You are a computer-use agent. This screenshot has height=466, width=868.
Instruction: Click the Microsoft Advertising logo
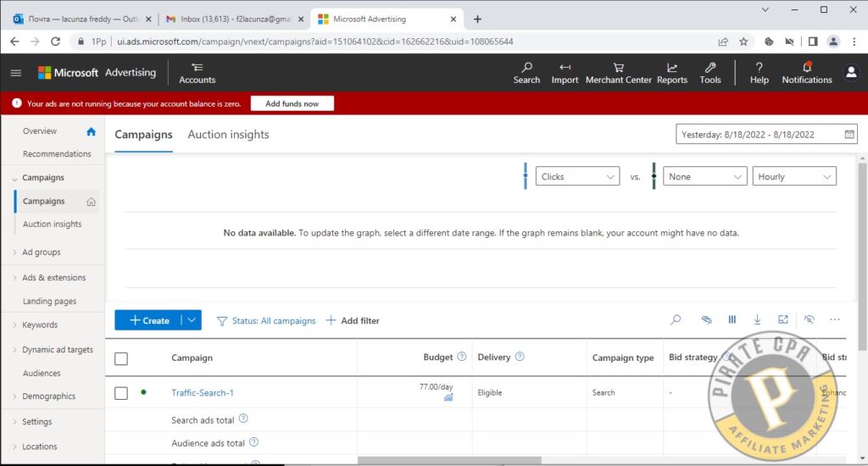point(97,73)
